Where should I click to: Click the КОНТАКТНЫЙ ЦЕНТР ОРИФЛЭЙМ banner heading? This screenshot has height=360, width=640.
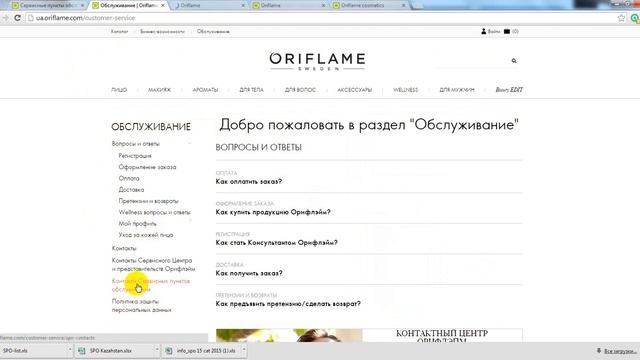pyautogui.click(x=442, y=336)
